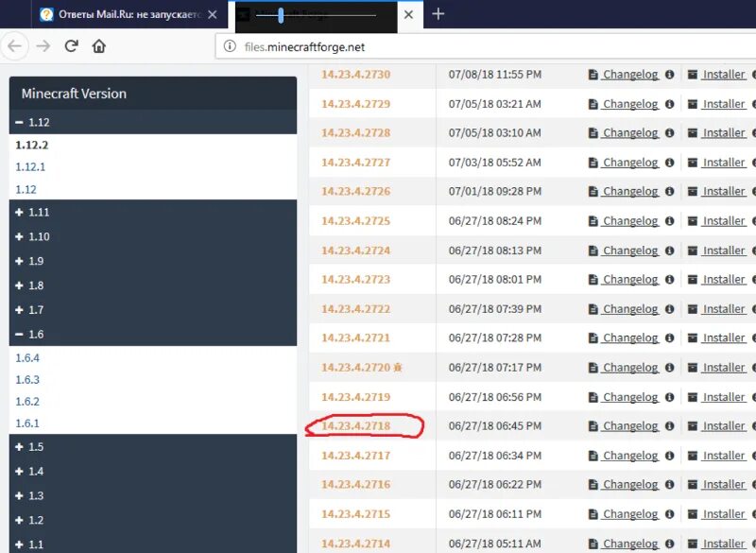Click version number 14.23.4.2718

click(356, 426)
